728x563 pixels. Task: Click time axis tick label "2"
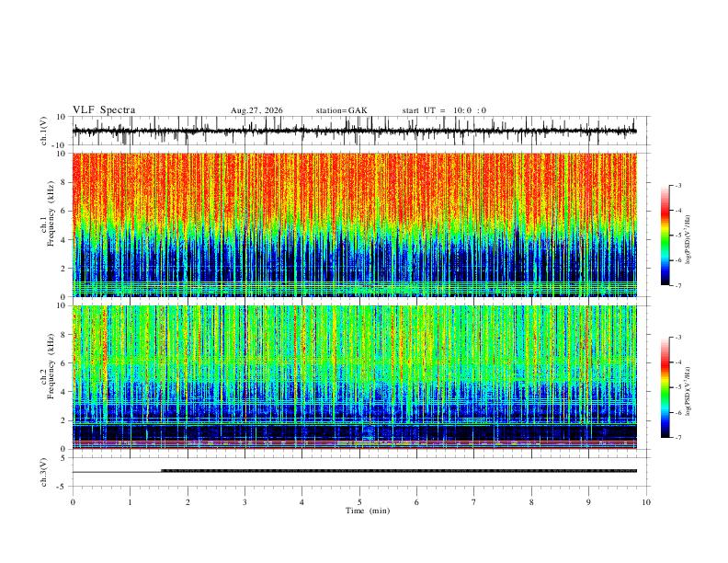(x=188, y=502)
